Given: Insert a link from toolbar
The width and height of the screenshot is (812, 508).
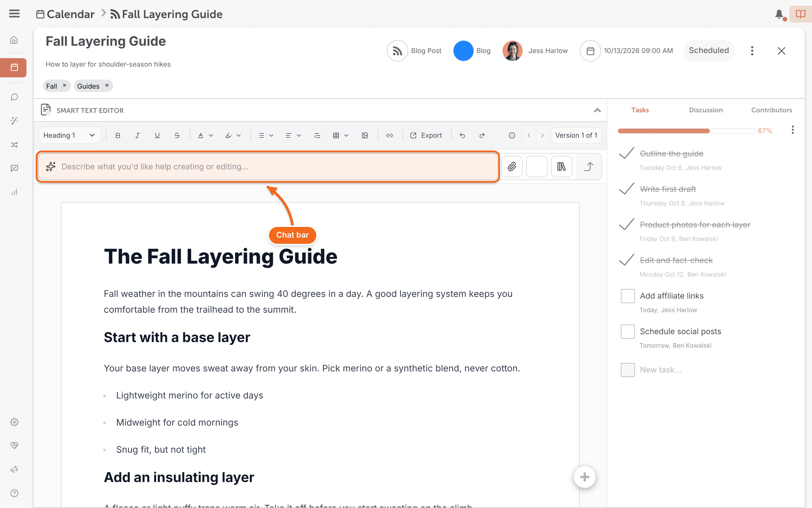Looking at the screenshot, I should point(390,135).
